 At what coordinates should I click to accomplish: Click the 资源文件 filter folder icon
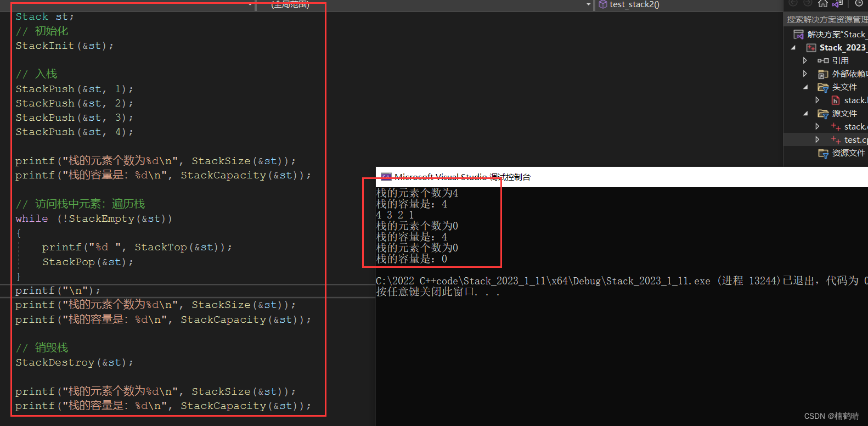pos(823,153)
